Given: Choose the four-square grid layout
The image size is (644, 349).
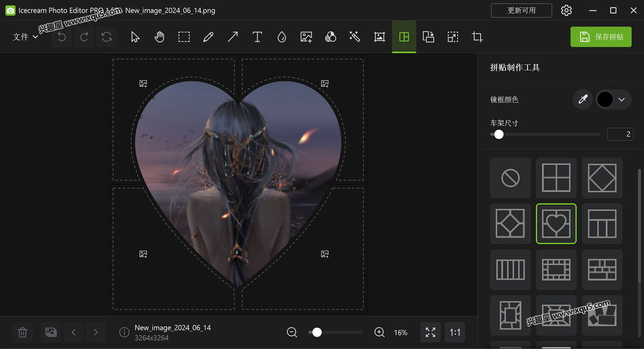Looking at the screenshot, I should point(556,178).
